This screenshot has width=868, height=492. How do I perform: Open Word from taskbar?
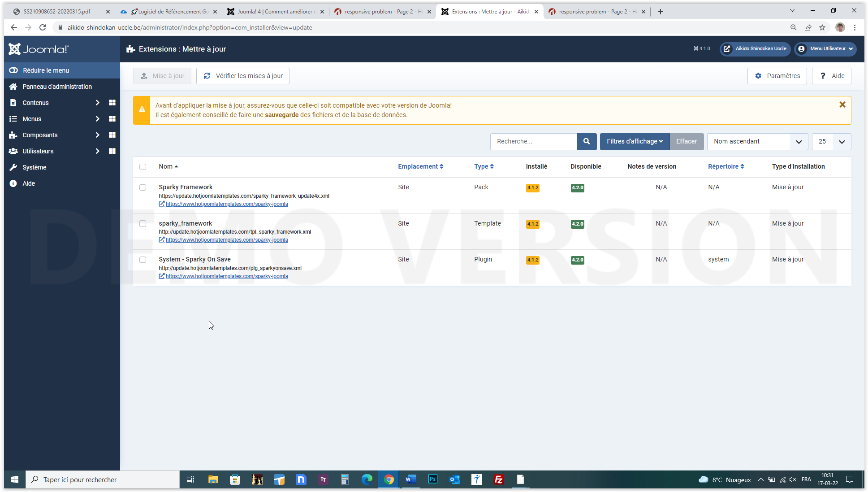411,479
